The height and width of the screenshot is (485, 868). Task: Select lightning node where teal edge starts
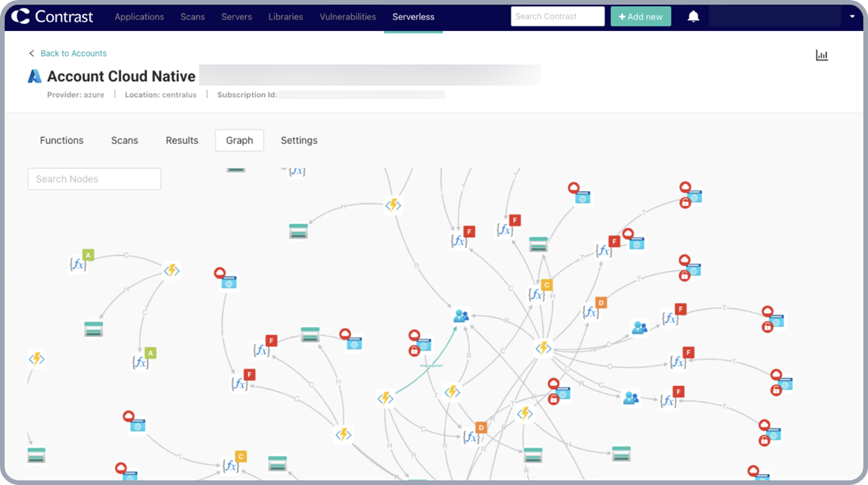tap(385, 398)
